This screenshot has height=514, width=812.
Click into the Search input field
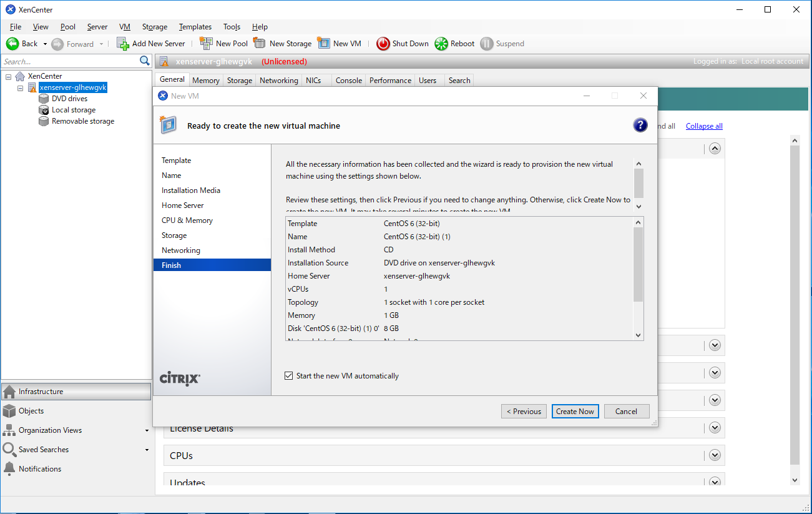point(70,61)
